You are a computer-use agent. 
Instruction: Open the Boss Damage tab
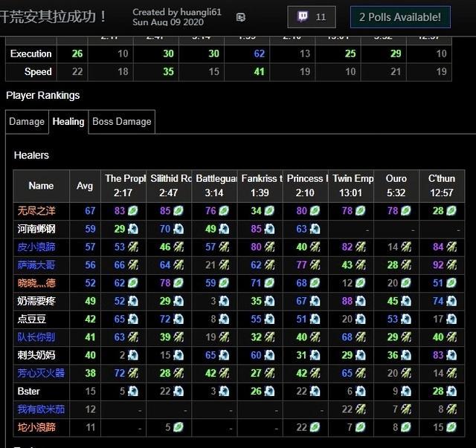122,122
